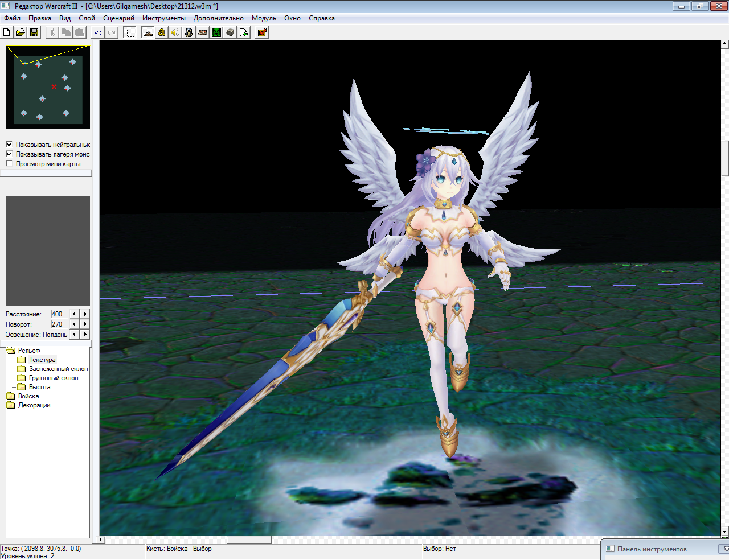Click viewport vertical scrollbar up arrow
Image resolution: width=729 pixels, height=560 pixels.
(x=725, y=43)
